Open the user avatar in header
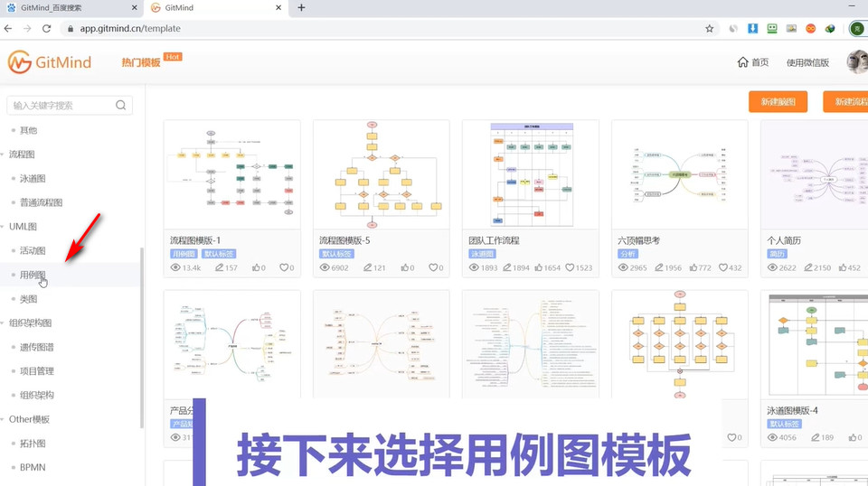 857,62
